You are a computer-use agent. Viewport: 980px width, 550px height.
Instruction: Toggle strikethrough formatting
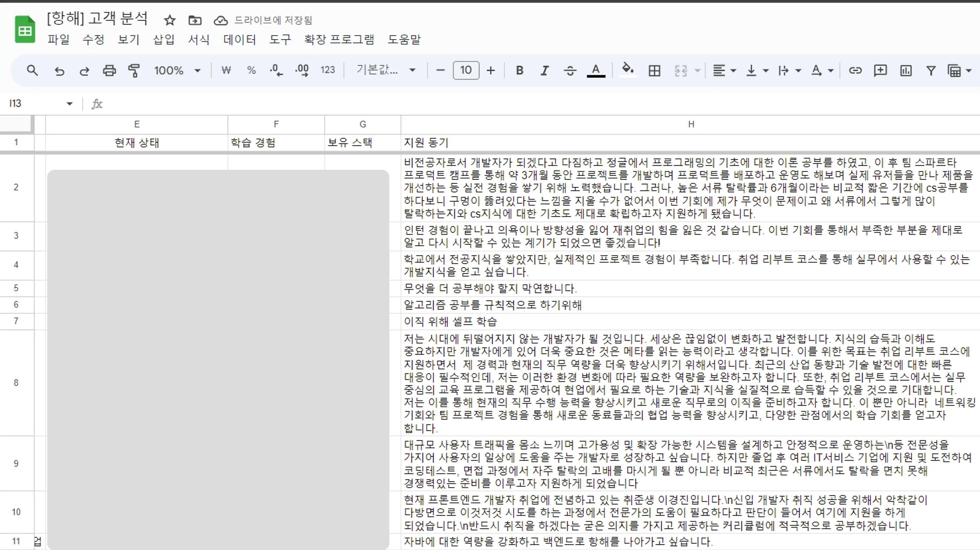point(570,70)
